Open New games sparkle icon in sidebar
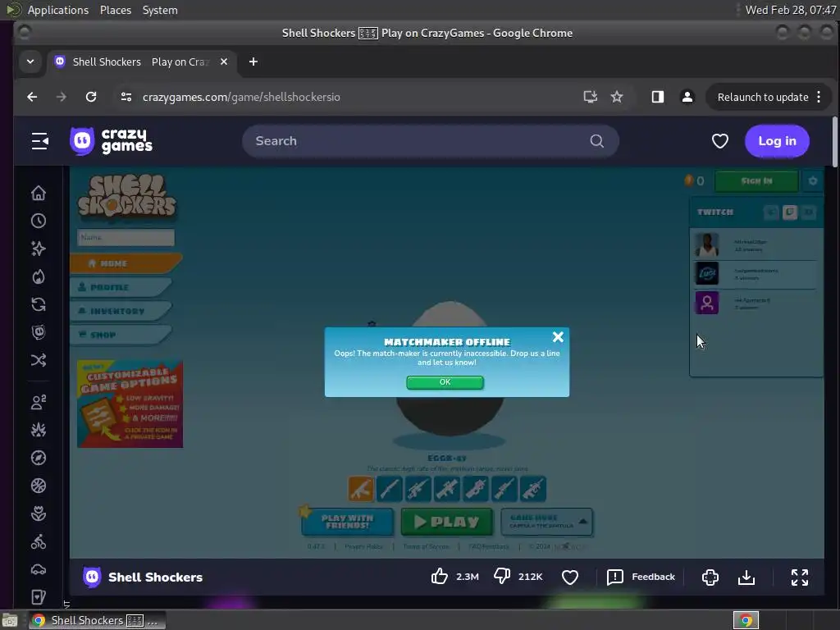The image size is (840, 630). click(39, 249)
